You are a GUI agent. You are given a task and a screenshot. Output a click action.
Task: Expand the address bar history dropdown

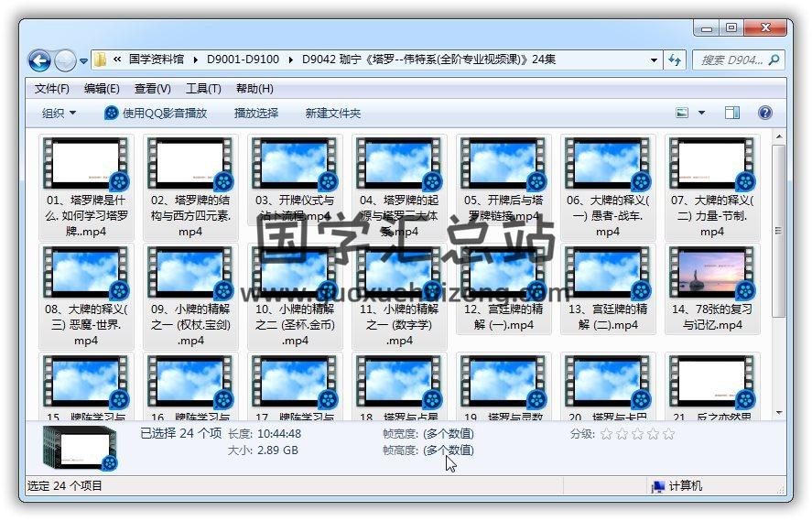654,60
